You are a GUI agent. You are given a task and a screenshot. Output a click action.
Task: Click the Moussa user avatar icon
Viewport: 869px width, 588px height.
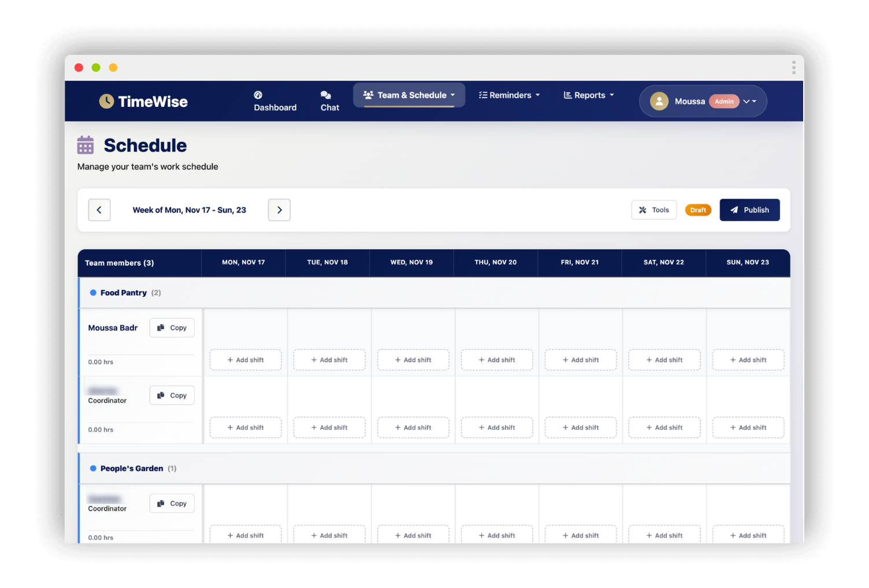(x=659, y=102)
